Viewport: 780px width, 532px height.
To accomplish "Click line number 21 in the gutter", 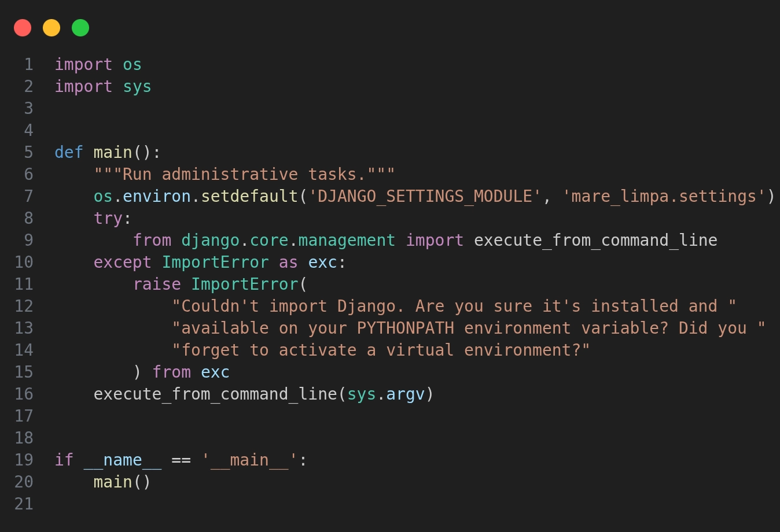I will pyautogui.click(x=24, y=504).
